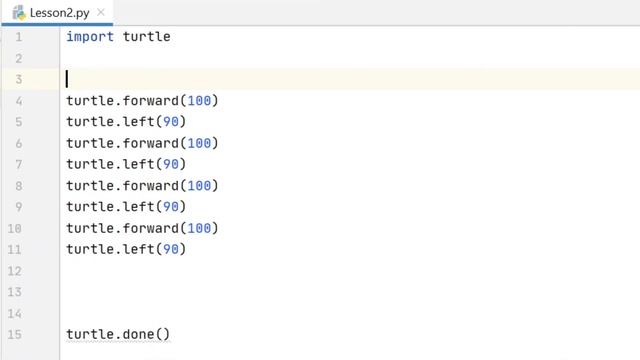
Task: Click the word forward on line 6
Action: pos(151,143)
